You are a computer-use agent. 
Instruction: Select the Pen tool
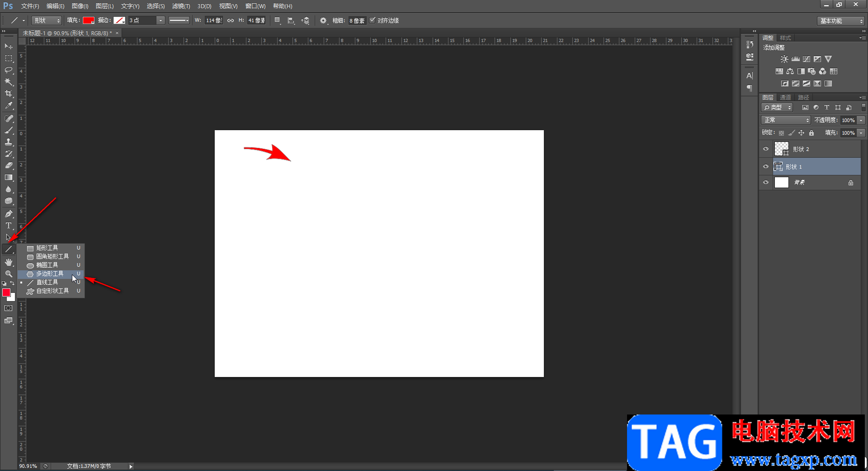tap(9, 214)
